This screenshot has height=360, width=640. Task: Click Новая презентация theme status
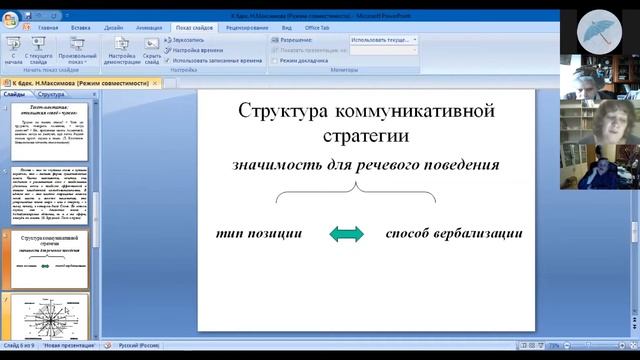point(69,346)
